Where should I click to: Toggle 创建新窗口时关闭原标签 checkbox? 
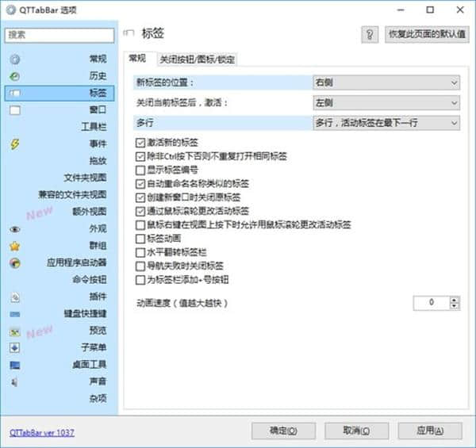tap(140, 197)
